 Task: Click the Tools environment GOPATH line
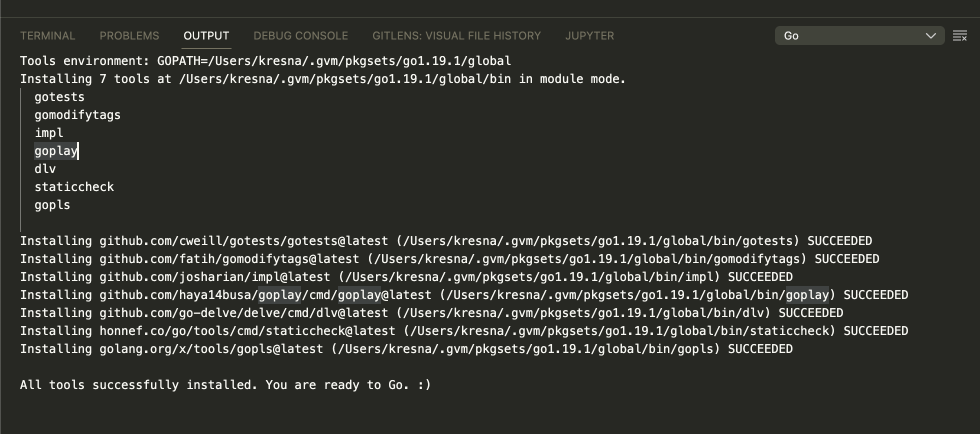(265, 61)
